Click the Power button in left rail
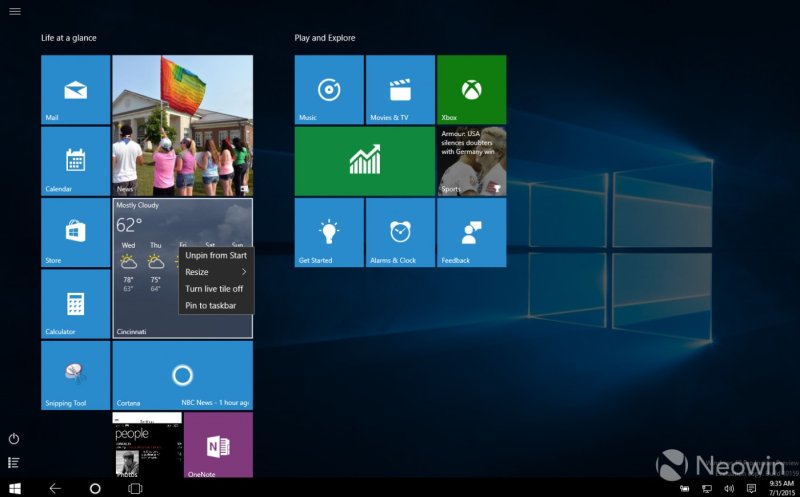 14,439
